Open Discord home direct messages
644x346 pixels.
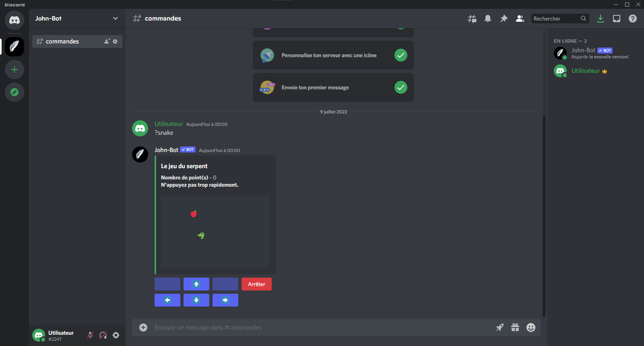pos(14,20)
